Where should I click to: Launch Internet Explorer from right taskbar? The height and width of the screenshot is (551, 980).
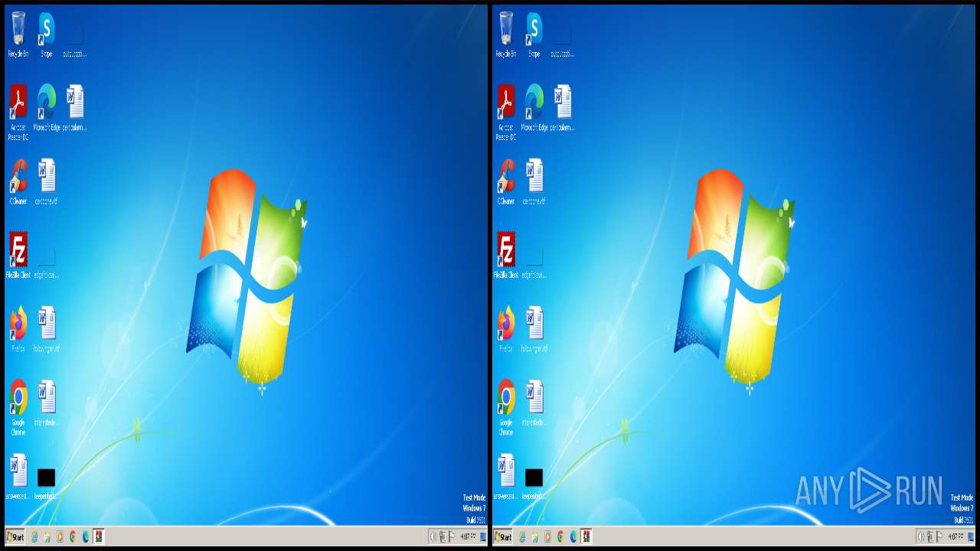pyautogui.click(x=522, y=537)
